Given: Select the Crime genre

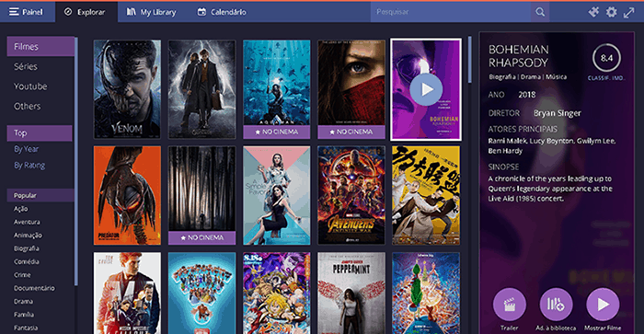Looking at the screenshot, I should pos(22,275).
